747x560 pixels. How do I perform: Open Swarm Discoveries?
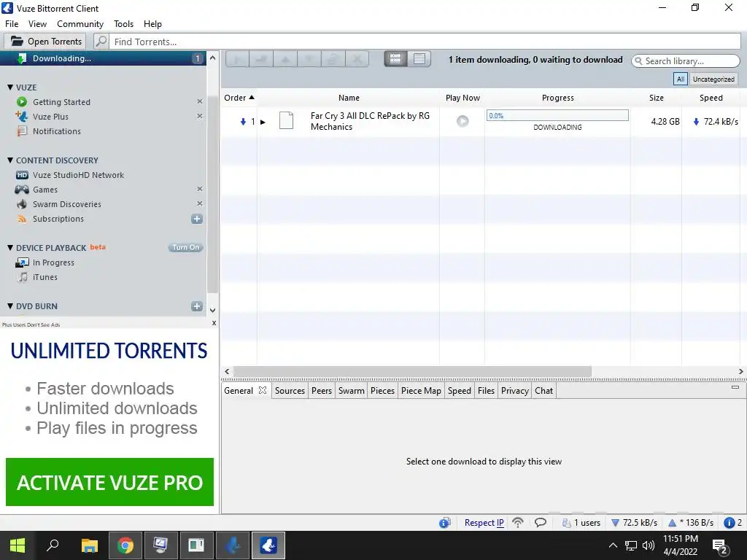coord(66,204)
